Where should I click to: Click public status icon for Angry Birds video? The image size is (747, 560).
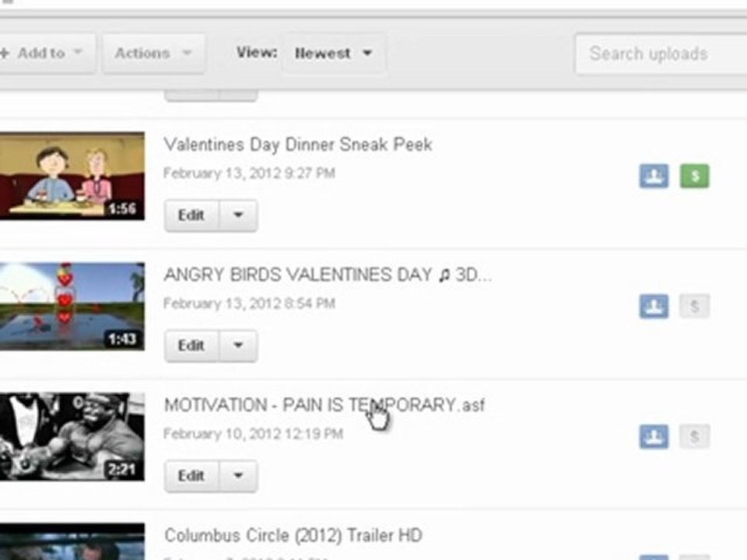[654, 306]
